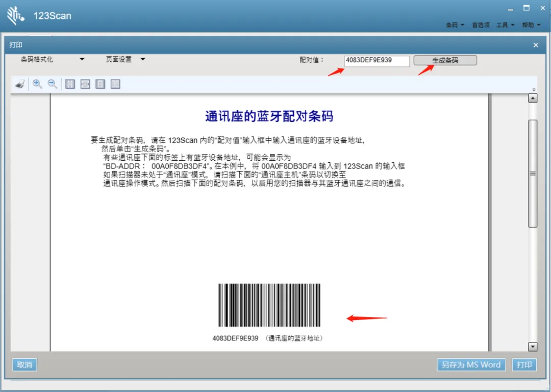Zoom out of the print preview
551x392 pixels.
[53, 84]
